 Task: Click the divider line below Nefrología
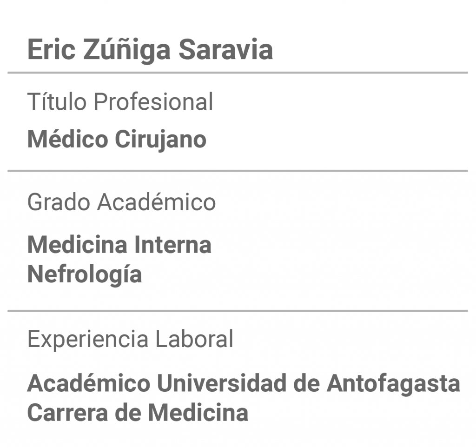(238, 311)
